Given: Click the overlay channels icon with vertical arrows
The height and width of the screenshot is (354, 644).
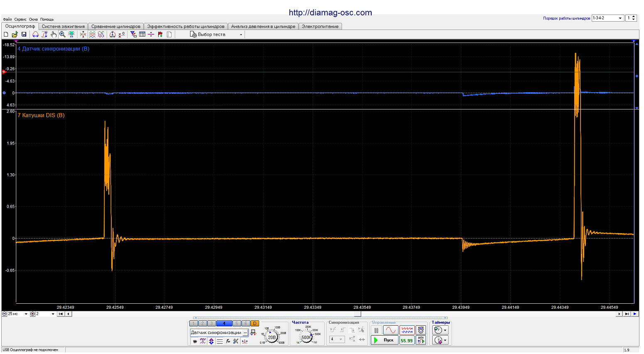Looking at the screenshot, I should pos(83,34).
